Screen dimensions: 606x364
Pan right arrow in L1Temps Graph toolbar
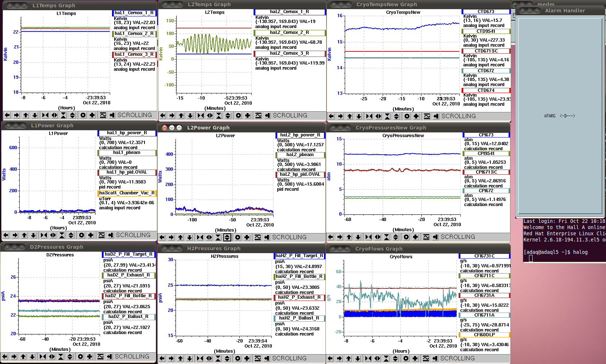[x=16, y=115]
